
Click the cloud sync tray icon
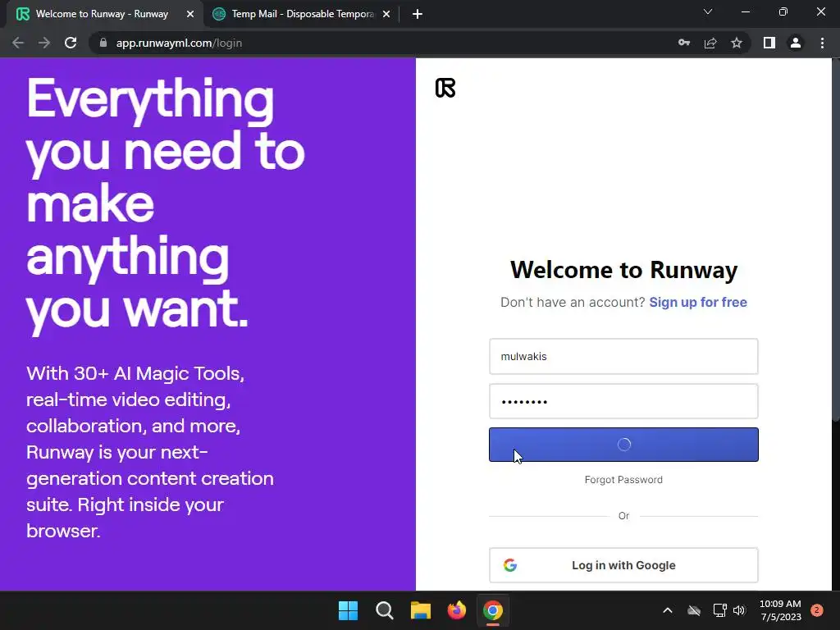[694, 610]
